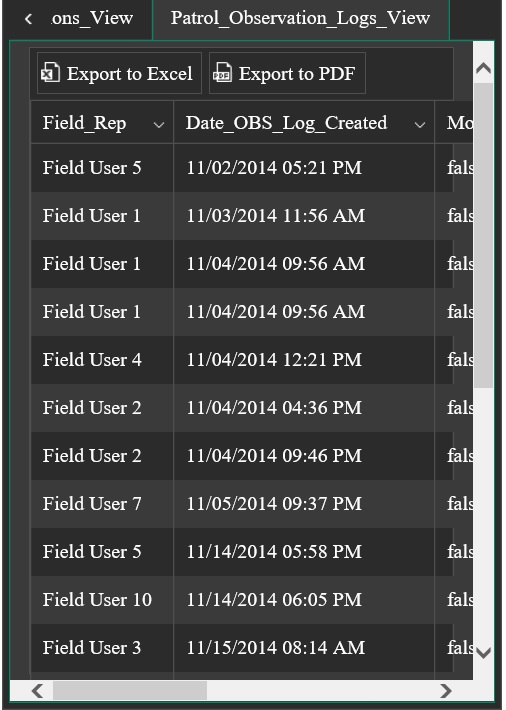
Task: Switch to Patrol_Observation_Logs_View tab
Action: coord(301,19)
